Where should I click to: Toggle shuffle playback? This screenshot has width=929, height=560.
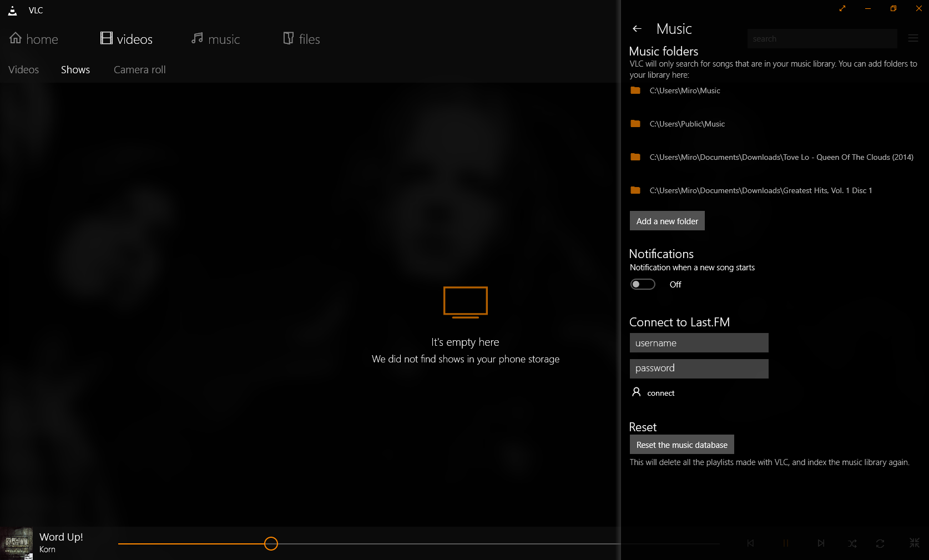[x=852, y=543]
